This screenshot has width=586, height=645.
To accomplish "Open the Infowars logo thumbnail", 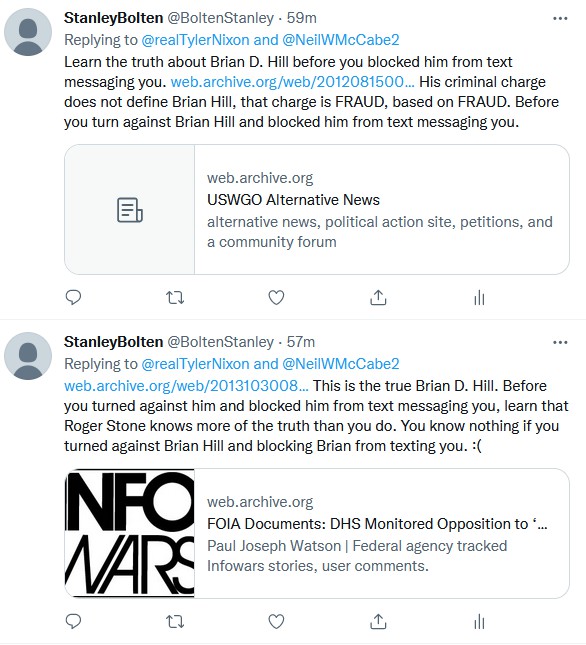I will pos(130,533).
